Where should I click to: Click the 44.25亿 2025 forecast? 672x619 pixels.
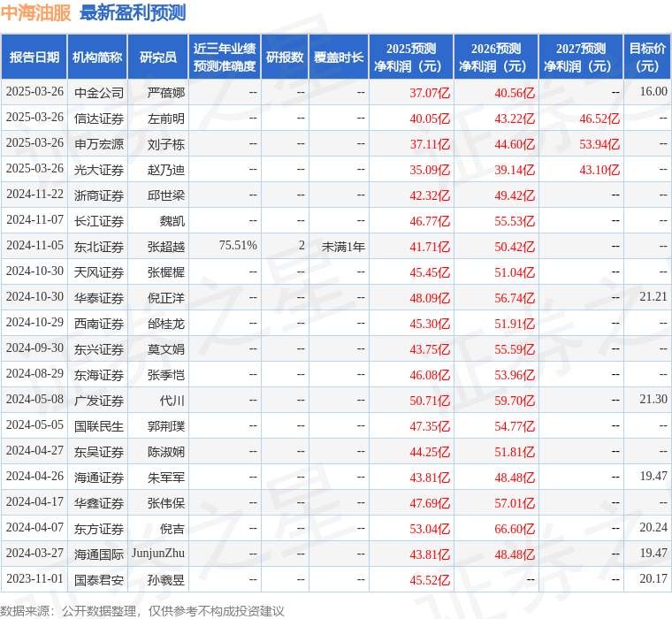click(x=430, y=452)
